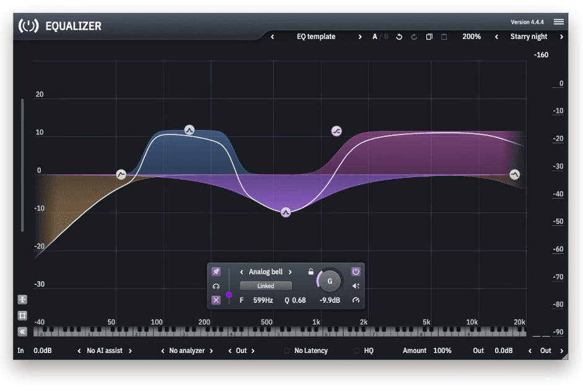
Task: Solo the band with headphones icon
Action: pyautogui.click(x=216, y=286)
